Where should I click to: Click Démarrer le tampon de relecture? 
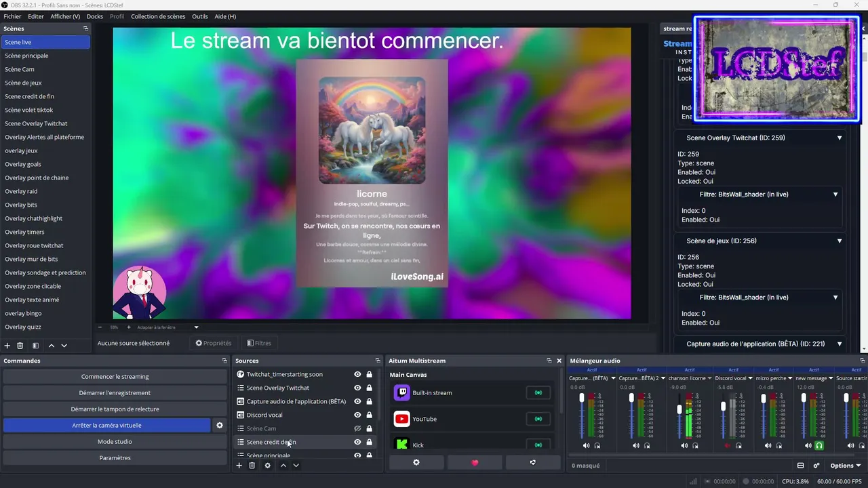pyautogui.click(x=115, y=409)
